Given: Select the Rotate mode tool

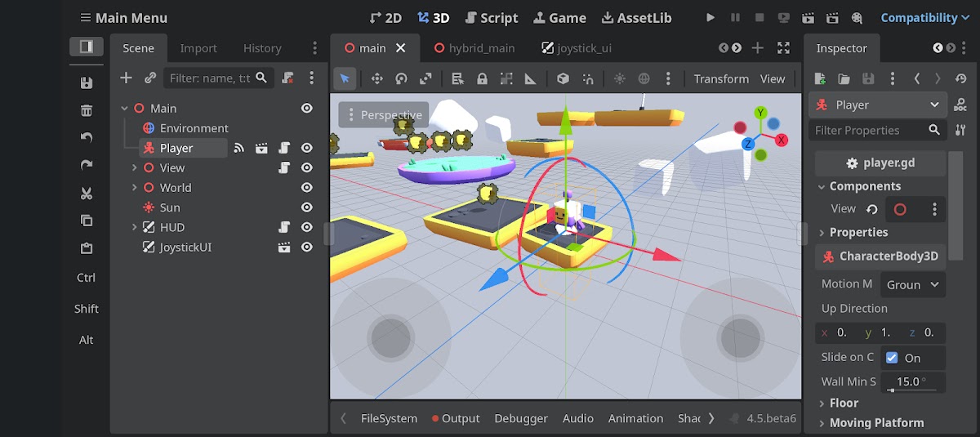Looking at the screenshot, I should pos(401,79).
